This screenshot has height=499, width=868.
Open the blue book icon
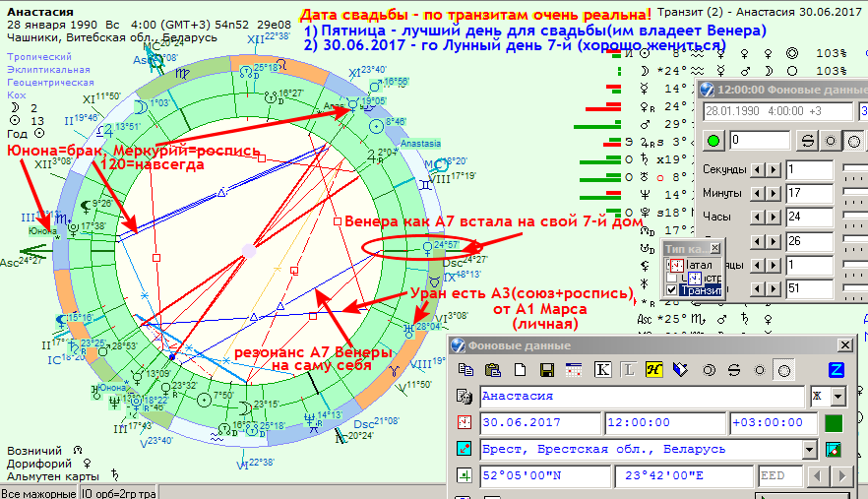click(680, 370)
